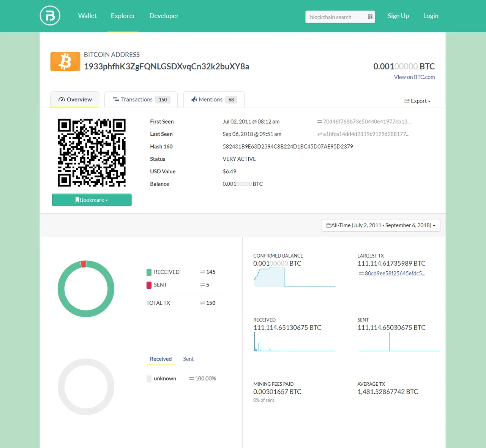Viewport: 486px width, 448px height.
Task: Click the VERY ACTIVE status value
Action: (x=239, y=159)
